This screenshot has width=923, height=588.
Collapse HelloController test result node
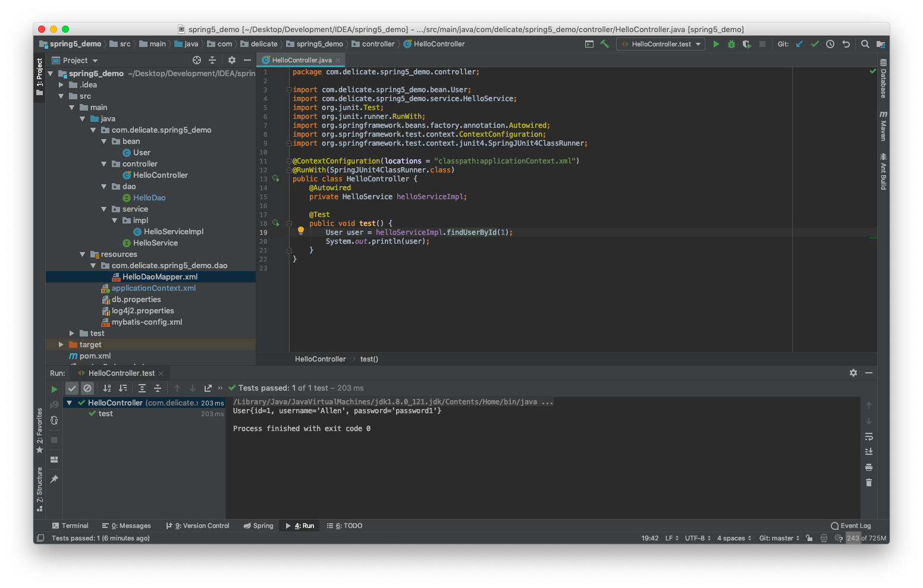tap(70, 403)
